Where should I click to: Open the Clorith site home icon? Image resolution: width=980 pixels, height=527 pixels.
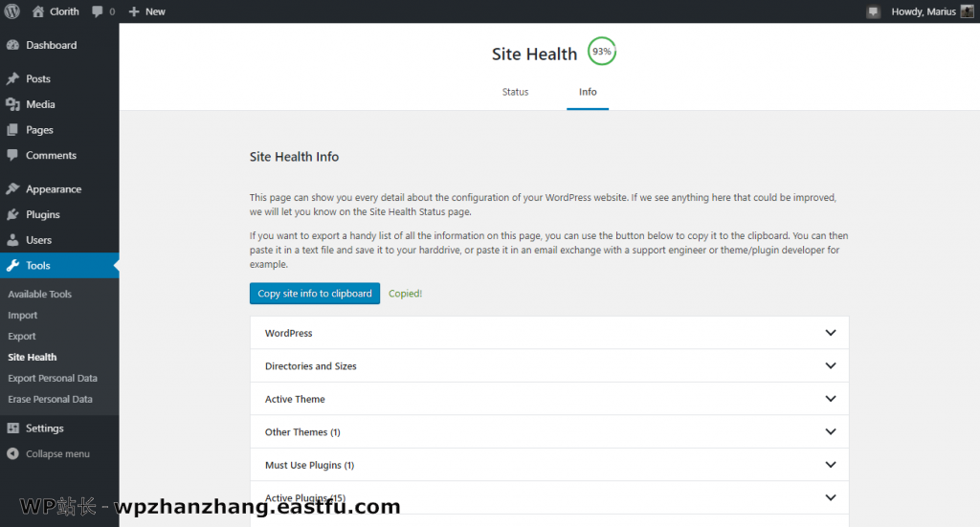38,11
